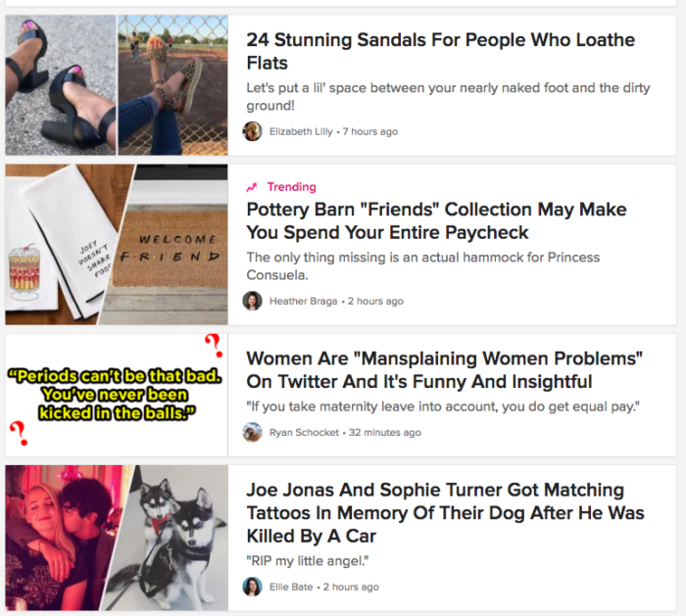Click the pink Trending arrow icon
Image resolution: width=686 pixels, height=616 pixels.
(252, 187)
